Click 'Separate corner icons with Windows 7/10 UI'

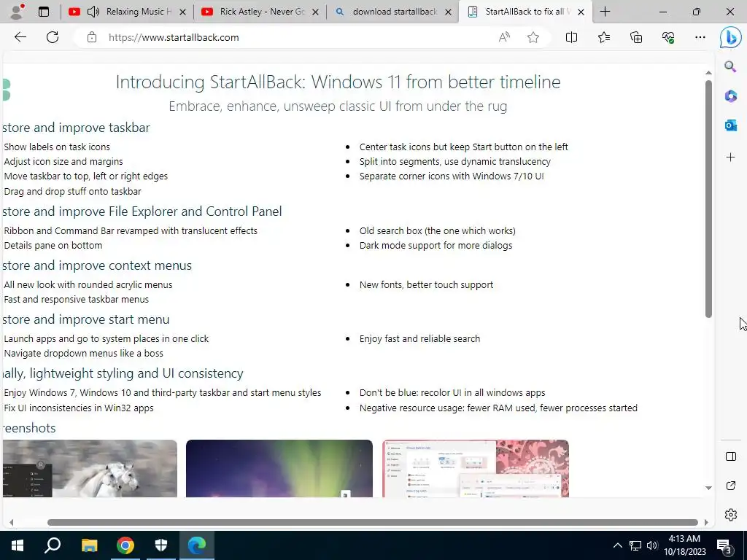[452, 176]
